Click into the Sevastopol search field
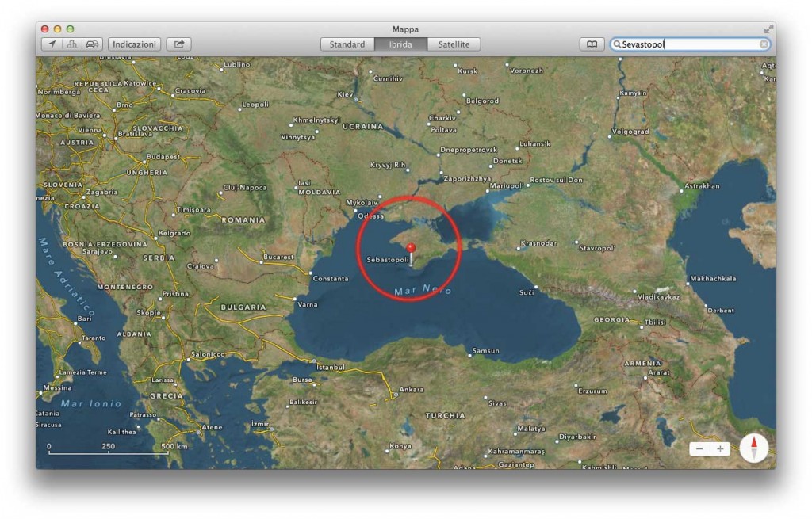812x519 pixels. pos(690,44)
